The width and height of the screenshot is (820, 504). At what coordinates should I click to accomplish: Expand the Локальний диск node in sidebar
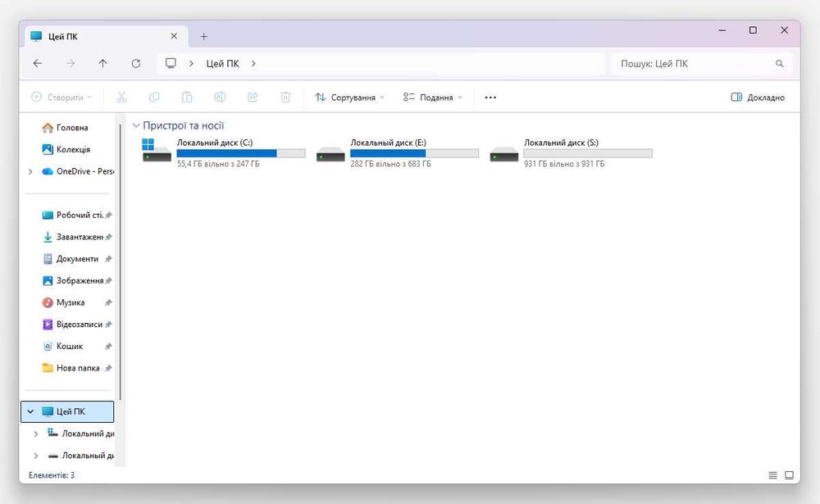(x=35, y=434)
